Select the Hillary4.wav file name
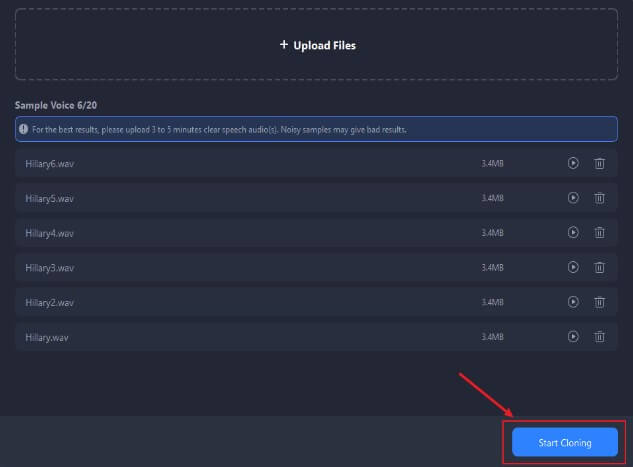 tap(50, 233)
